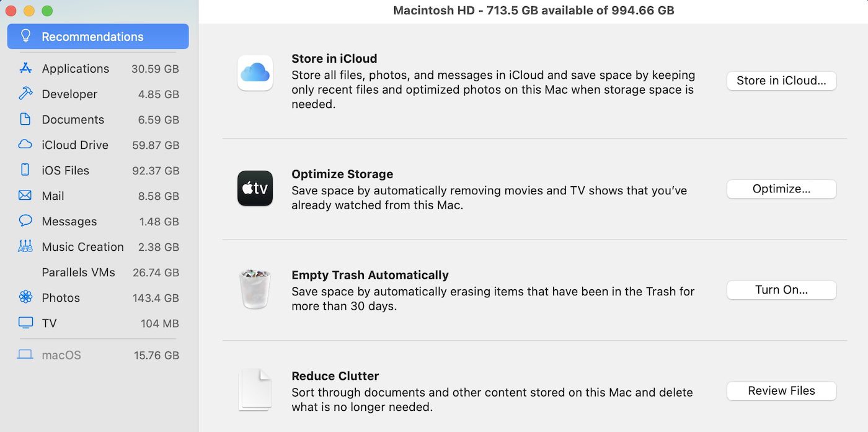
Task: Select the Developer hammer icon
Action: pyautogui.click(x=25, y=94)
